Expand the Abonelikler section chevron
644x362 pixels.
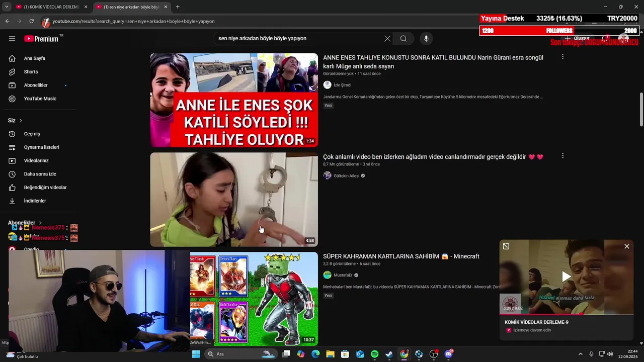[40, 223]
